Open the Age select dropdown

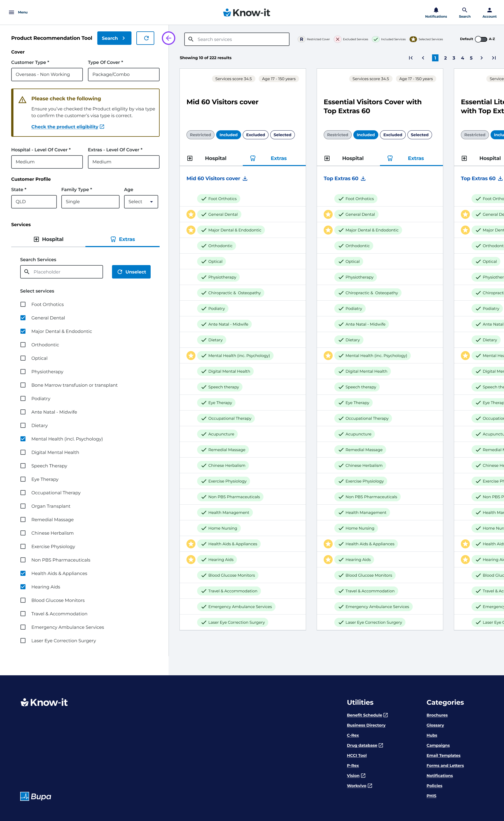tap(141, 202)
